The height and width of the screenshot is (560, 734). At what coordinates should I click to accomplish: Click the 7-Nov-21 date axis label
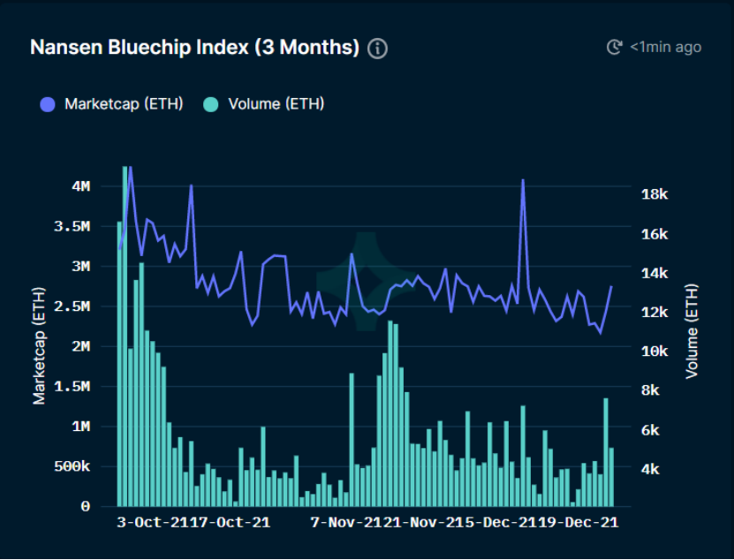(346, 522)
